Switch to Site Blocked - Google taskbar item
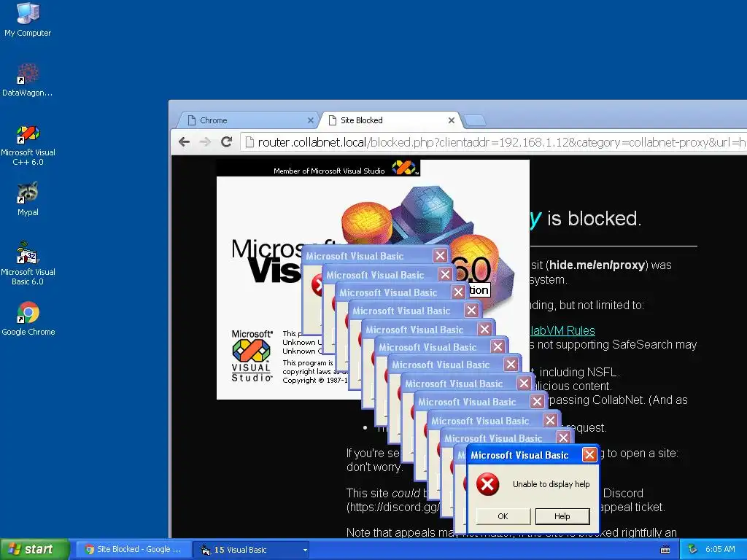Viewport: 747px width, 560px height. pos(133,549)
